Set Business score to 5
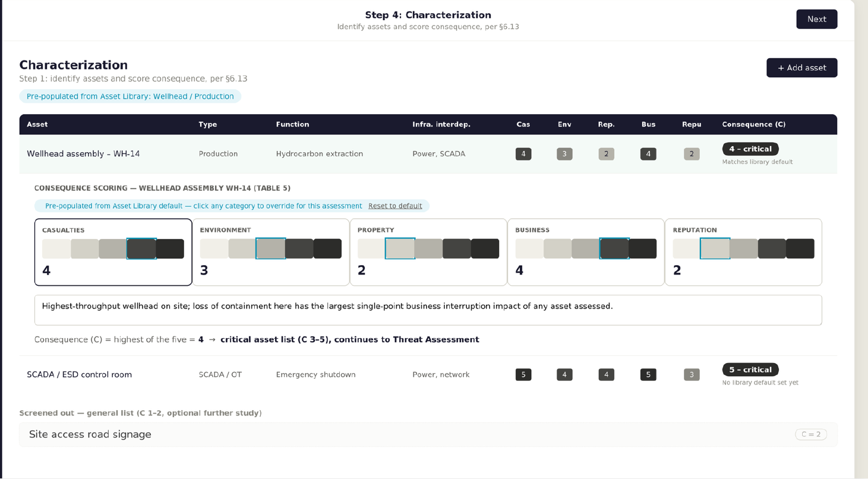The width and height of the screenshot is (868, 479). [643, 248]
